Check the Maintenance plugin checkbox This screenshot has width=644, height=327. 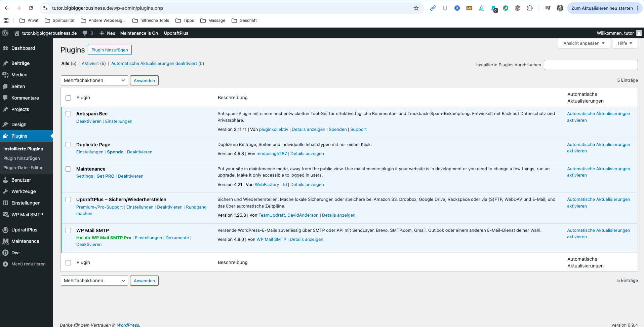[68, 169]
